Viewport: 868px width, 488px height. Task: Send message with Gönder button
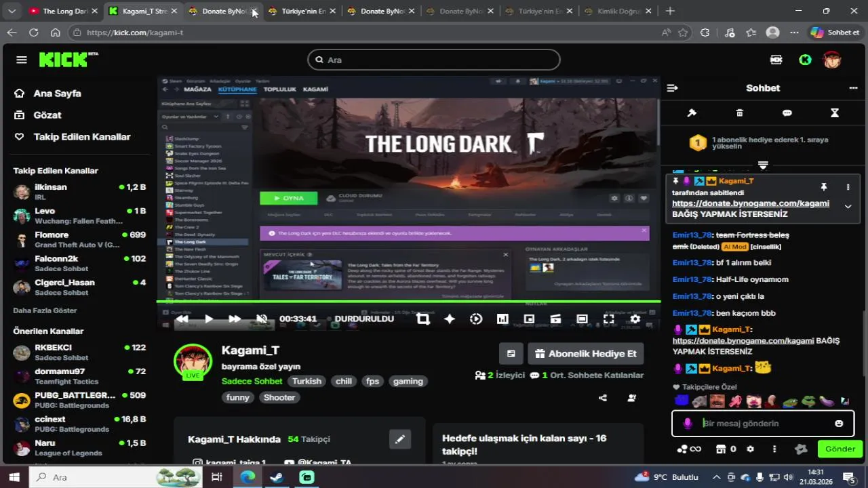point(840,449)
